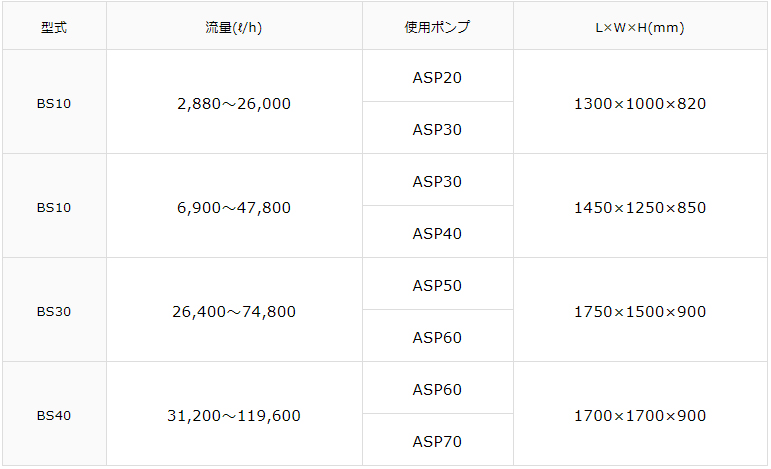
Task: Click the 1300×1000×820 dimensions cell
Action: pyautogui.click(x=639, y=104)
